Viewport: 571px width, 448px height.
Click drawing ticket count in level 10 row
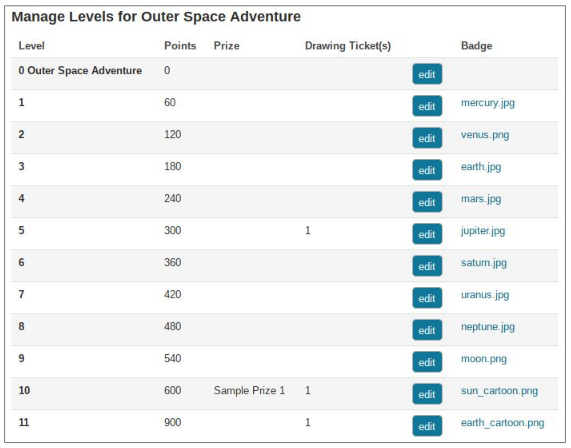coord(308,390)
